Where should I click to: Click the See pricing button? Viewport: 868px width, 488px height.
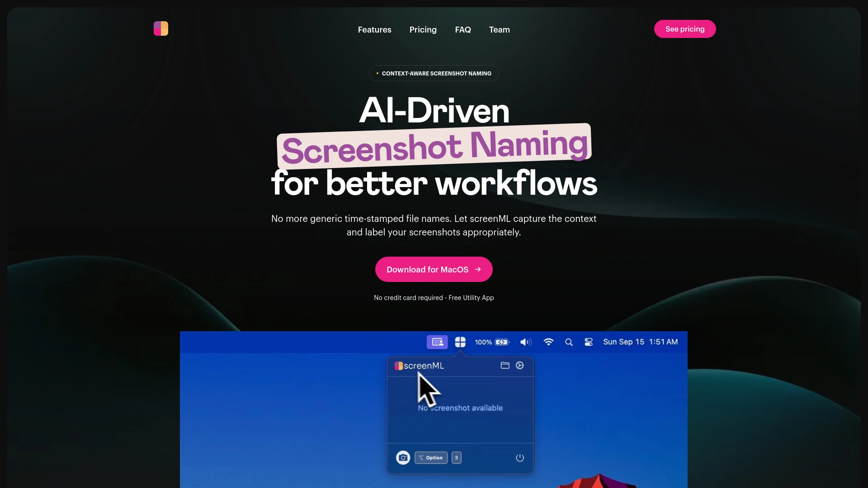684,28
